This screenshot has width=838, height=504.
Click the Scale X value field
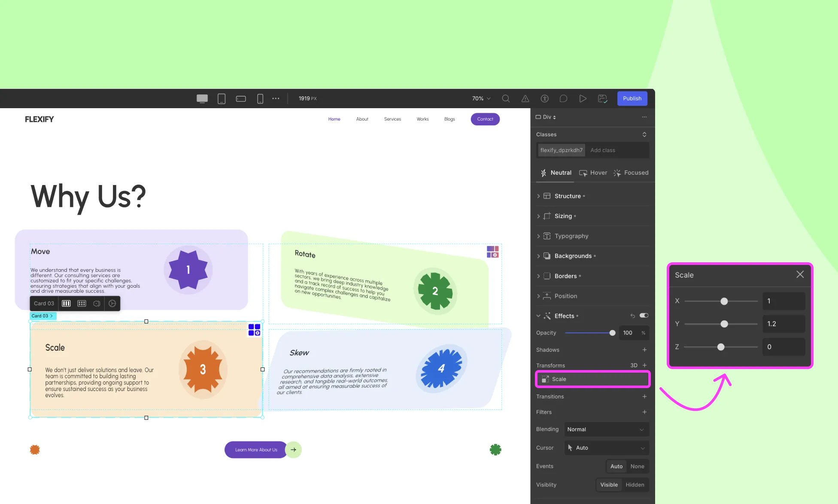tap(783, 301)
